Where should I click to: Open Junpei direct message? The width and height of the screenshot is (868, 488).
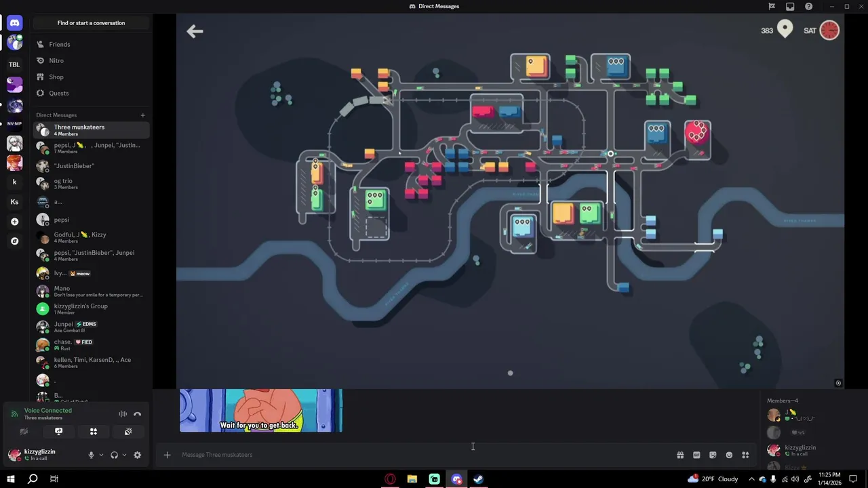[x=92, y=327]
